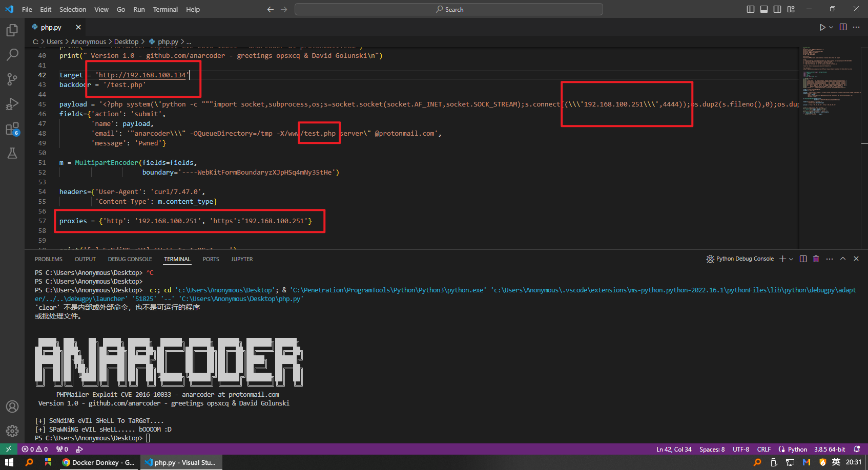The image size is (868, 470).
Task: Split the terminal
Action: 803,259
